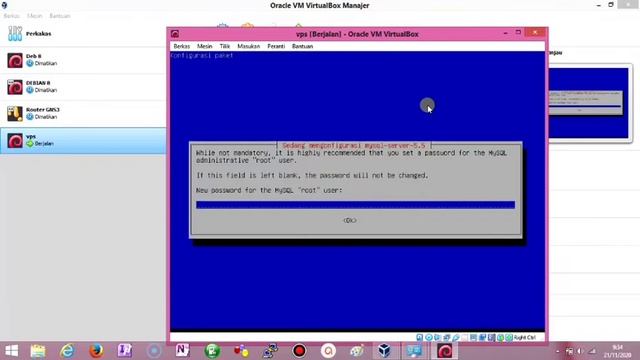
Task: Click the Router GNS3 machine icon
Action: pos(15,114)
